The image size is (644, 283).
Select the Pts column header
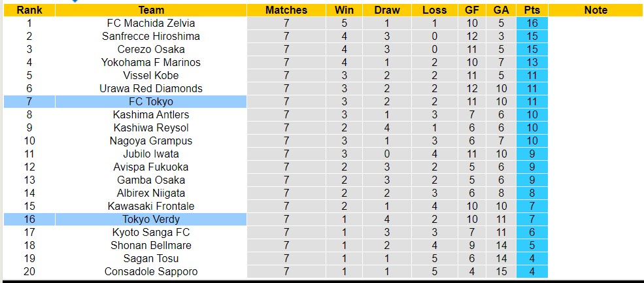click(532, 10)
